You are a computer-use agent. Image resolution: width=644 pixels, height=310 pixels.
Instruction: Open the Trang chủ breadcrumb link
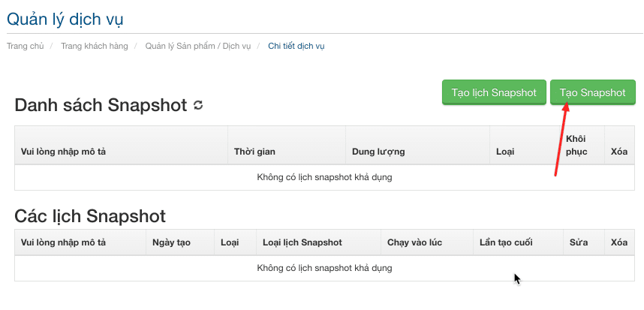point(23,46)
